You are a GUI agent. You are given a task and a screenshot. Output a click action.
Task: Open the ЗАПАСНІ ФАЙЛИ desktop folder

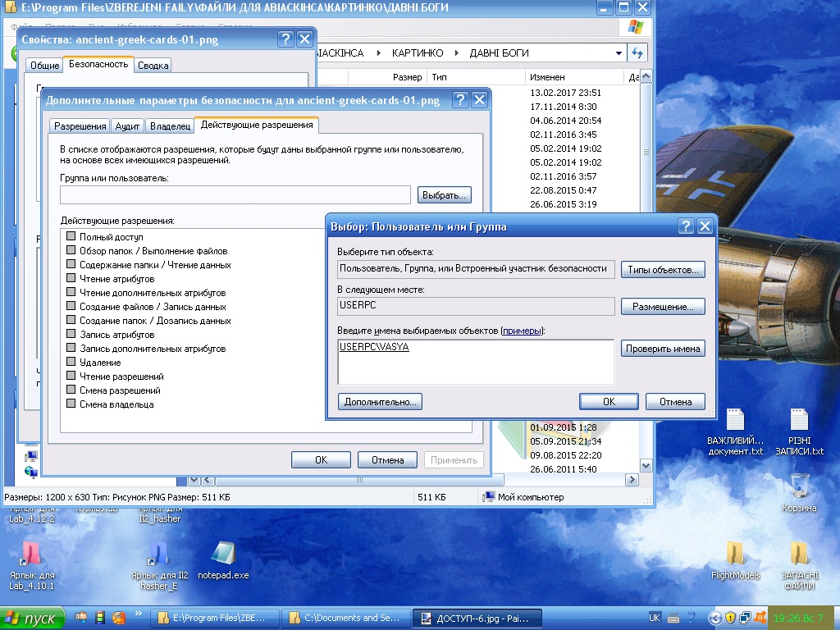click(799, 555)
